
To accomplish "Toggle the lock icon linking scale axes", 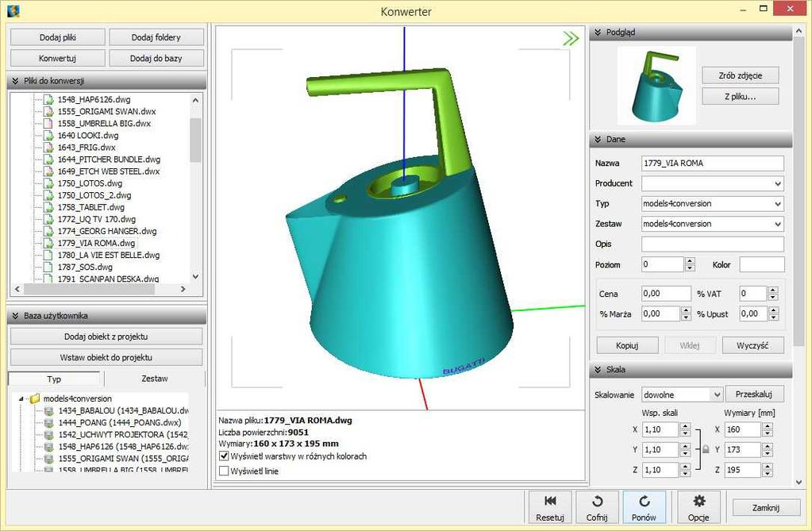I will 706,449.
